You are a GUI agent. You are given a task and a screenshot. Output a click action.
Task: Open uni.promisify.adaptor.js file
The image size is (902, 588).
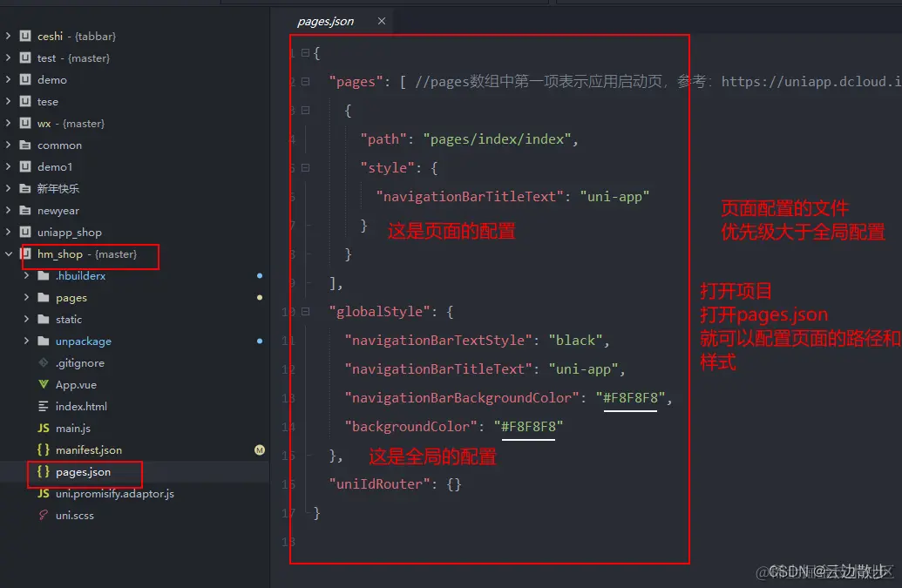tap(114, 494)
